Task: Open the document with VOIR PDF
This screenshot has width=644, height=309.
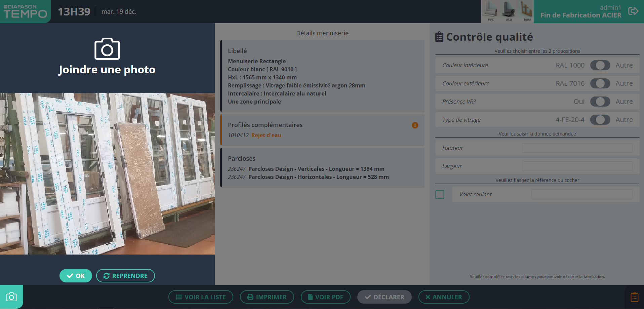Action: [x=326, y=297]
